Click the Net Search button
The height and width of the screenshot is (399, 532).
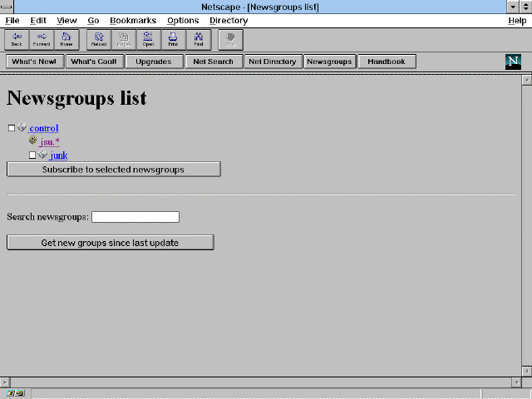pos(214,62)
